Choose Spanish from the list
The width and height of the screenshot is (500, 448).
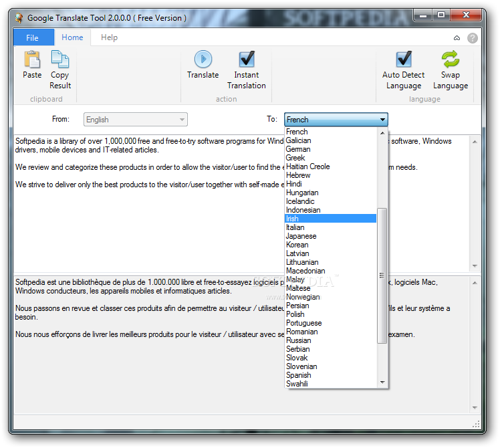tap(330, 375)
